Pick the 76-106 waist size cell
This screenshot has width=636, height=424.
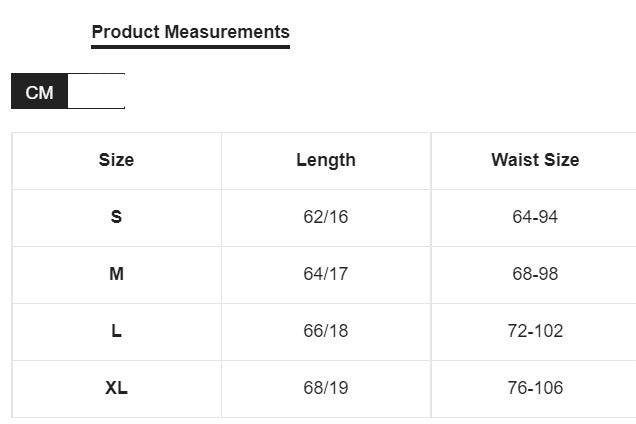pyautogui.click(x=534, y=388)
